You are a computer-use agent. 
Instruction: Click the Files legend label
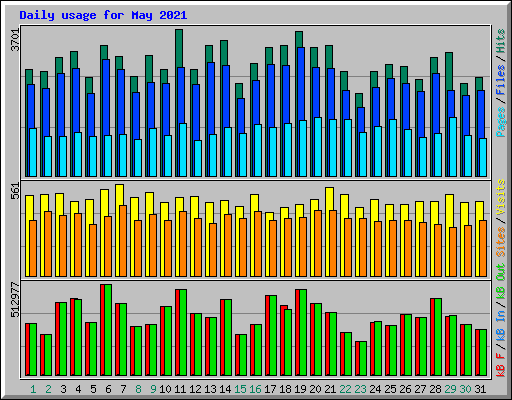coord(501,80)
